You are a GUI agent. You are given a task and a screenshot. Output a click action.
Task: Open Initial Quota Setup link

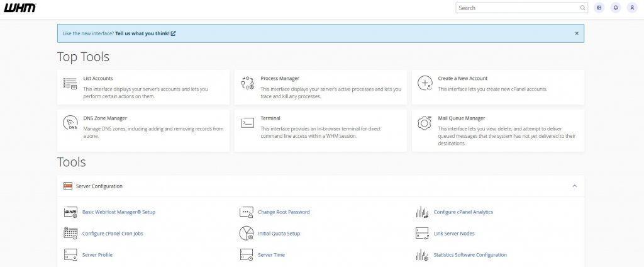pos(279,233)
